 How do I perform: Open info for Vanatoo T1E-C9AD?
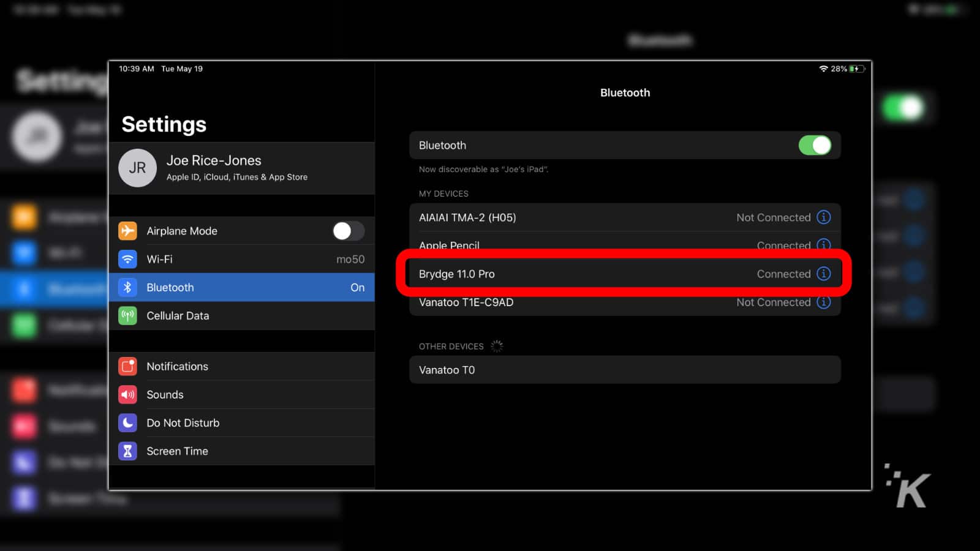[x=824, y=302]
